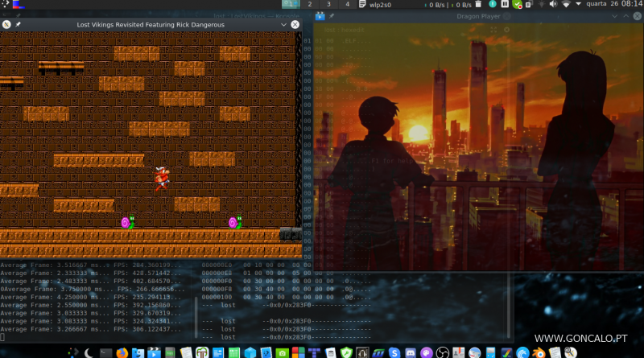Switch to virtual desktop 4
This screenshot has width=644, height=358.
[x=348, y=4]
